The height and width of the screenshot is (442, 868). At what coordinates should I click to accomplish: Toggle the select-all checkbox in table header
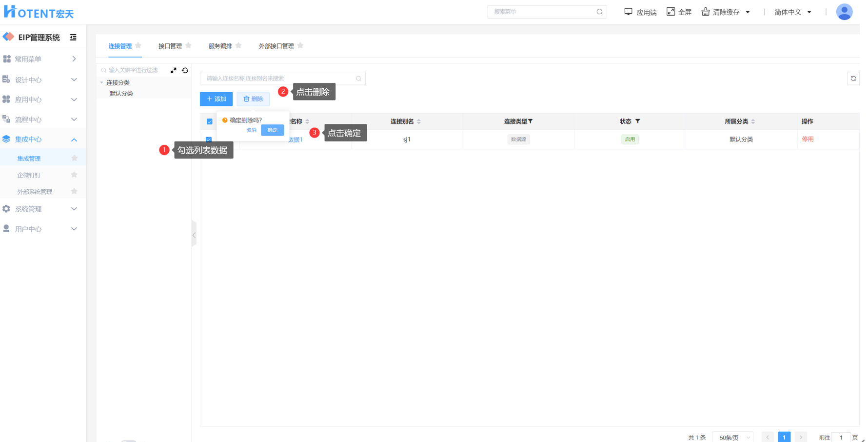coord(210,121)
